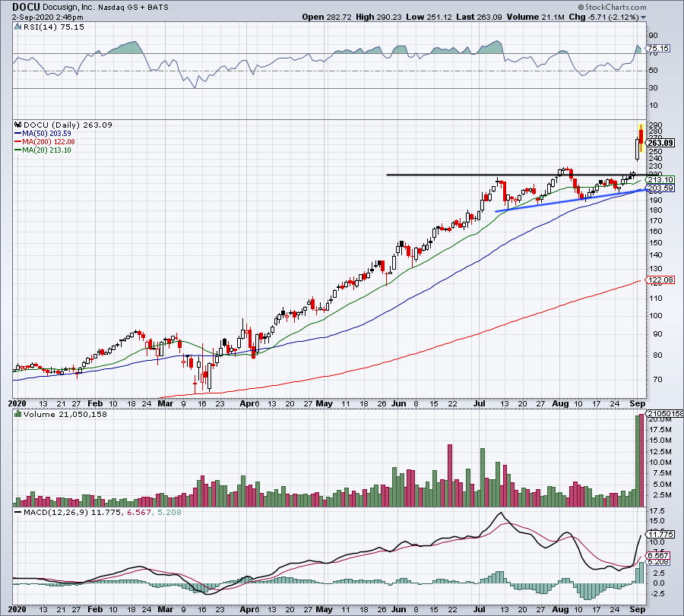
Task: Click the Chg -5.71 (-2.12%) value
Action: point(603,17)
